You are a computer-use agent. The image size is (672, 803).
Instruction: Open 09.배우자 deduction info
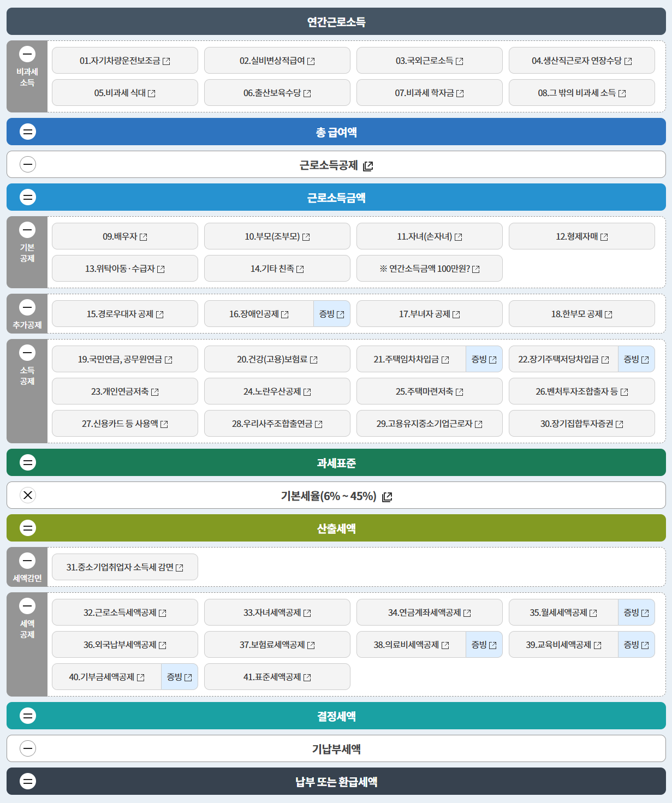point(125,236)
